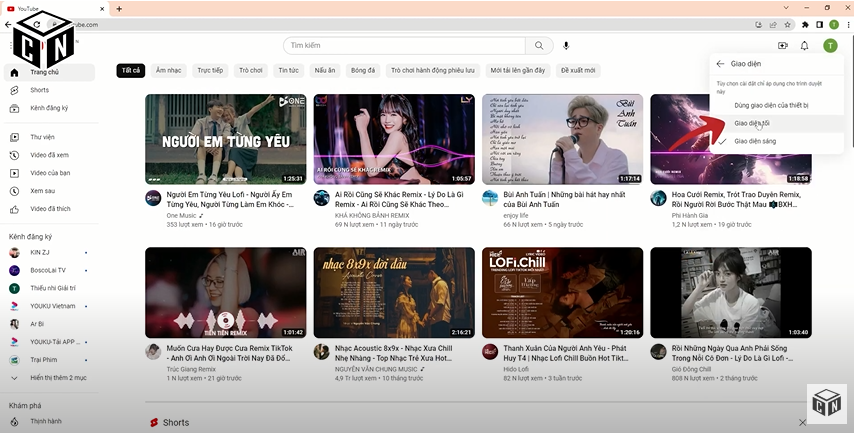Choose Dùng giao diện của thiết bị
Image resolution: width=854 pixels, height=433 pixels.
[x=771, y=105]
